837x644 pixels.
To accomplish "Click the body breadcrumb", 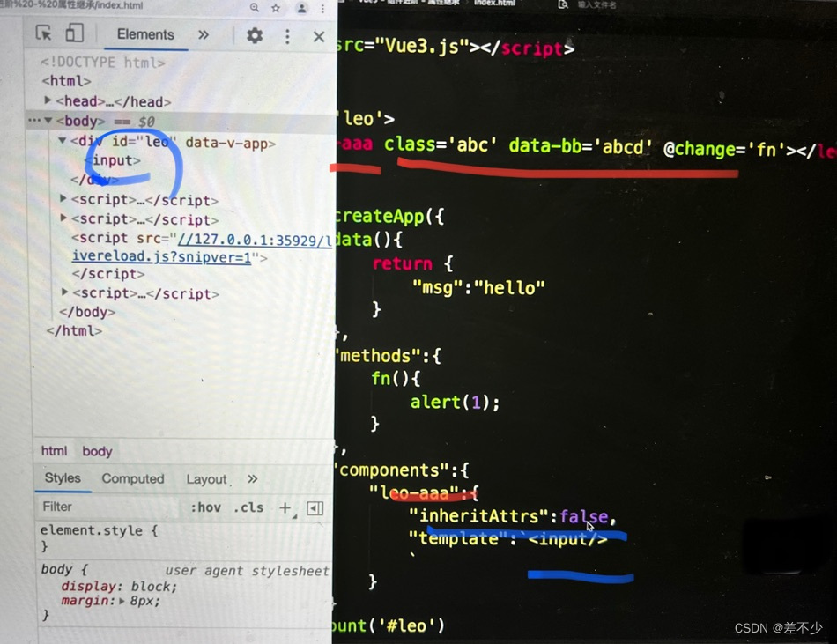I will 97,452.
